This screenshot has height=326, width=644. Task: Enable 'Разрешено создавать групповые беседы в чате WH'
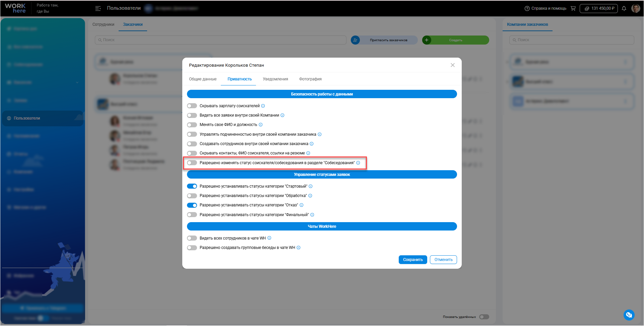point(192,248)
